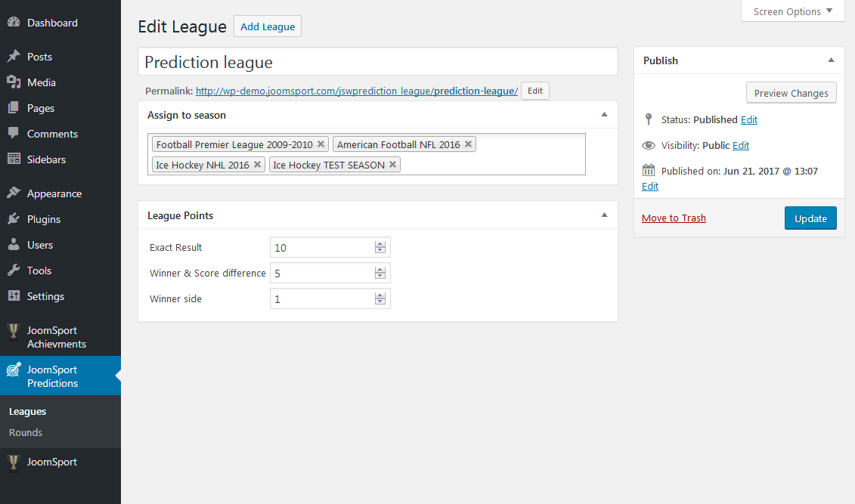
Task: Collapse the Assign to season panel
Action: coord(604,114)
